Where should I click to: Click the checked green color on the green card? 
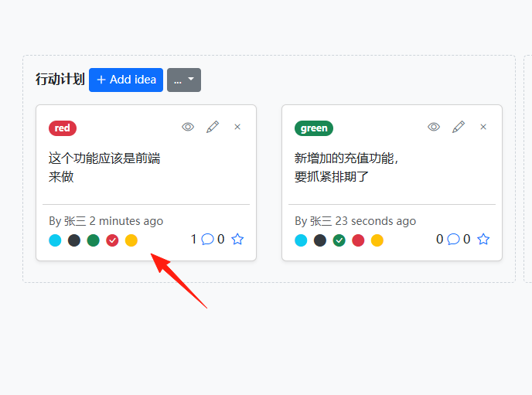pos(339,240)
